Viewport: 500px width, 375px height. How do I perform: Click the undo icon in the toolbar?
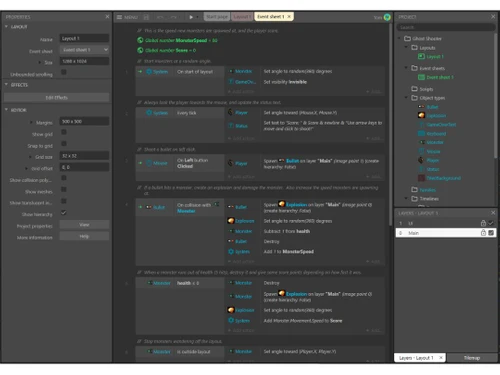[160, 17]
